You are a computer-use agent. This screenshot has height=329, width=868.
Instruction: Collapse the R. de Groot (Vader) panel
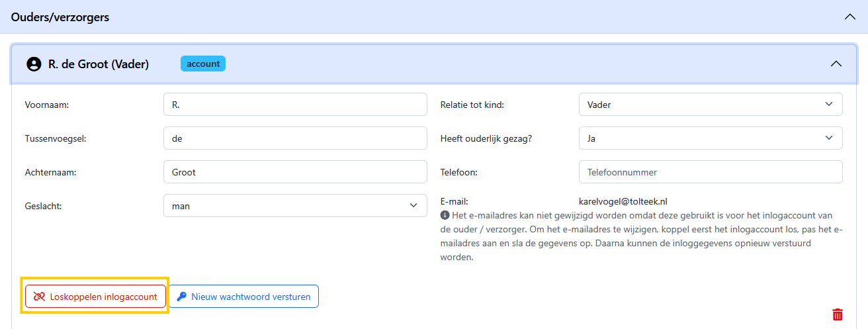tap(836, 64)
